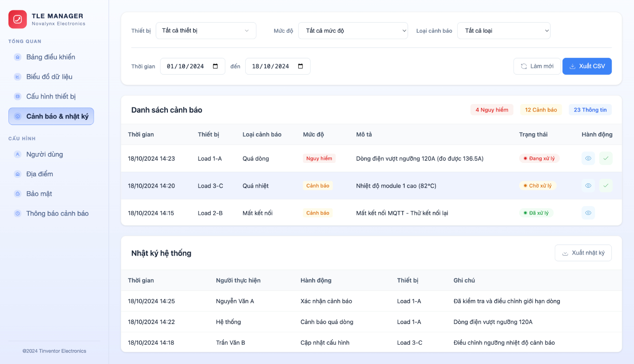Screen dimensions: 634x364
Task: Click the Cấu hình thiết bị icon
Action: pos(17,97)
